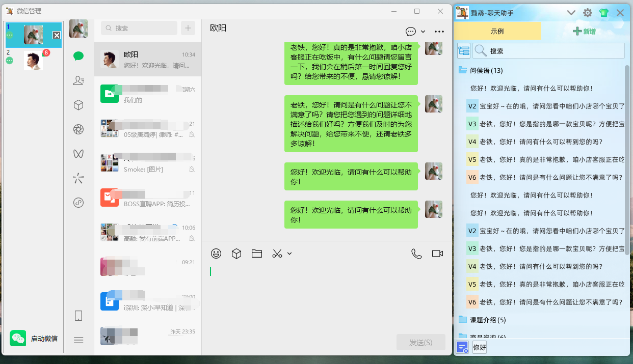Screen dimensions: 633x364
Task: Open the 新增 tab
Action: [x=586, y=31]
